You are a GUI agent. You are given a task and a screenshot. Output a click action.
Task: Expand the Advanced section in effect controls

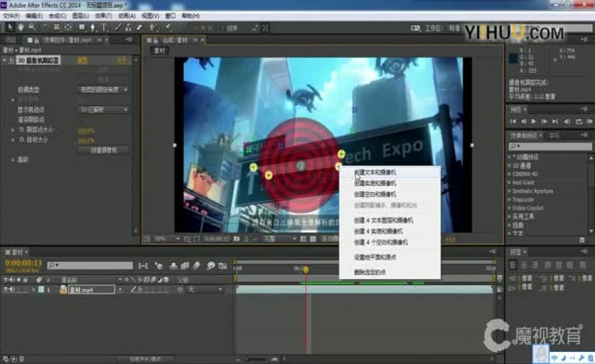tap(13, 160)
